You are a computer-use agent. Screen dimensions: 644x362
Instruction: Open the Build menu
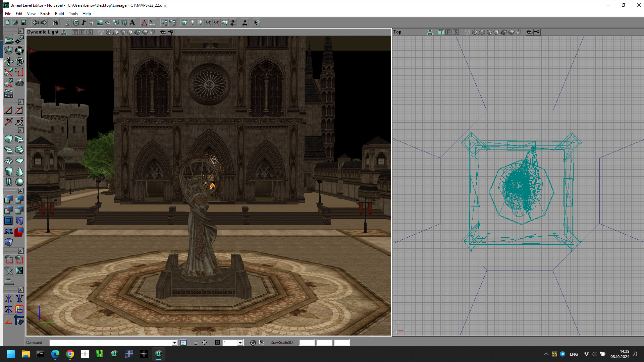tap(59, 14)
